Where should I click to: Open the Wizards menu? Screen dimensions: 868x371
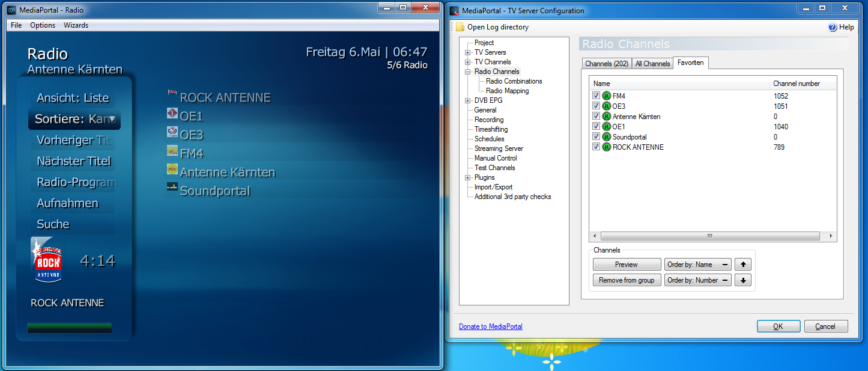[x=76, y=25]
